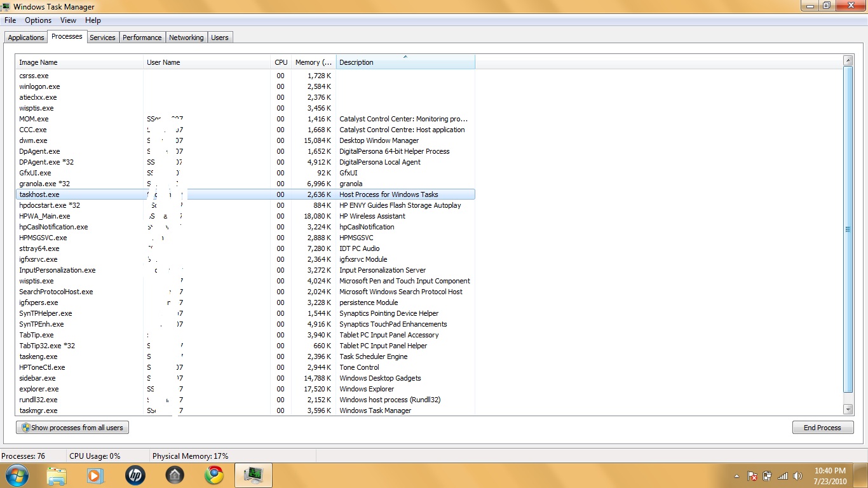Launch Google Chrome from taskbar

tap(214, 475)
